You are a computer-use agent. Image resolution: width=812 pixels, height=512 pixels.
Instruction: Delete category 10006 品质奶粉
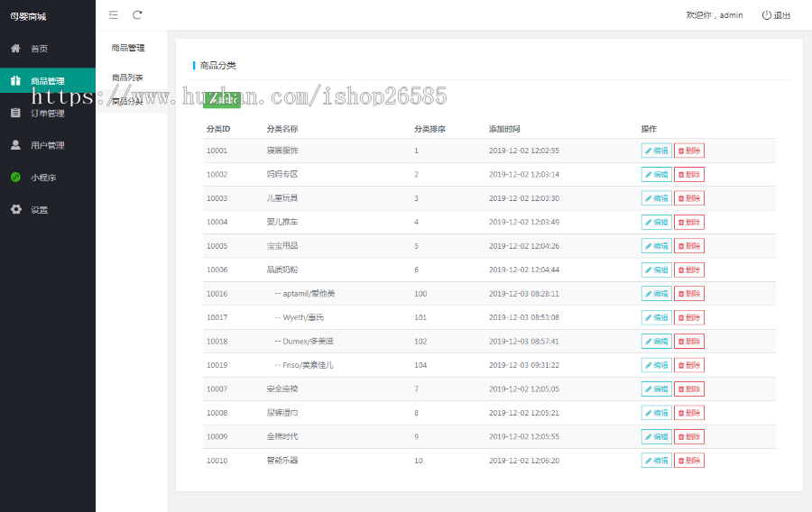[689, 270]
